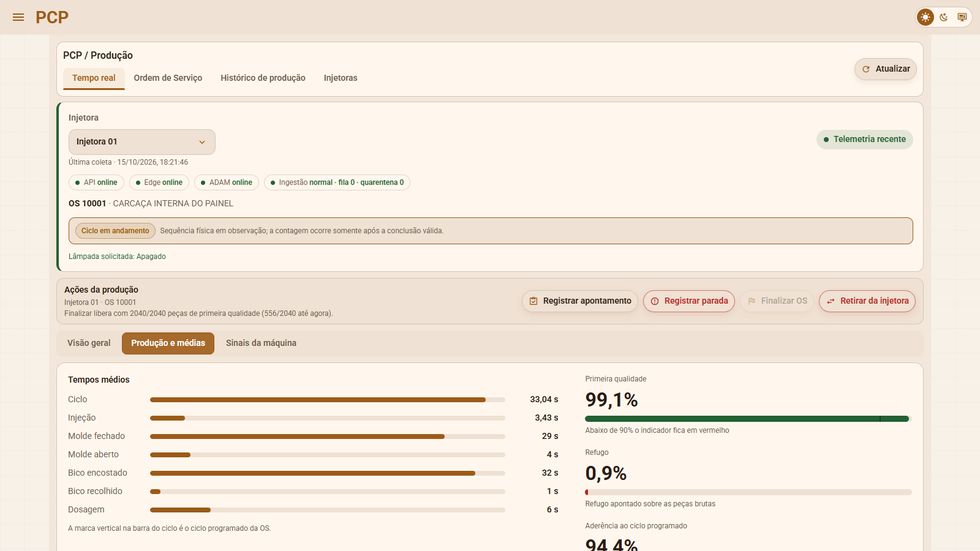The image size is (980, 551).
Task: Select the Produção e médias sub-tab
Action: 168,343
